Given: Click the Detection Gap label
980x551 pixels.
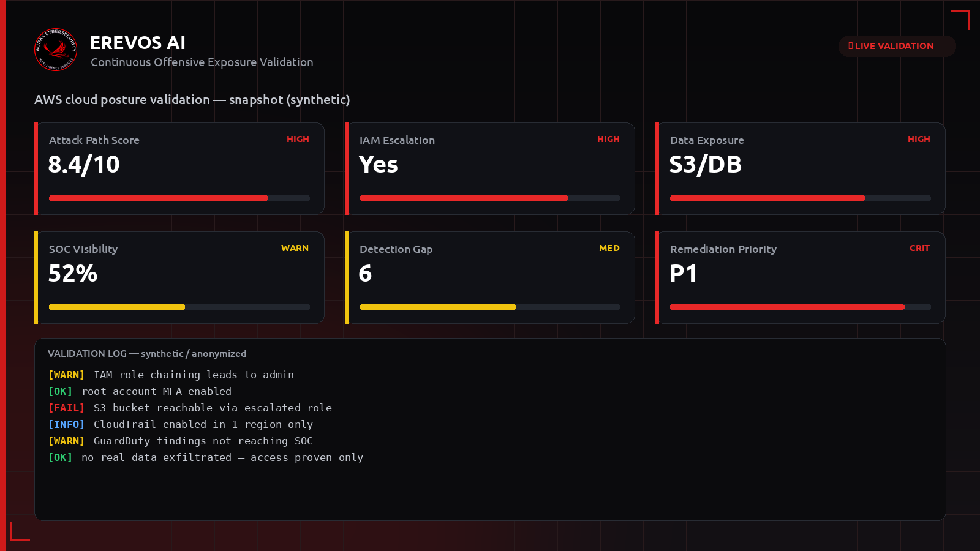Looking at the screenshot, I should (x=396, y=249).
